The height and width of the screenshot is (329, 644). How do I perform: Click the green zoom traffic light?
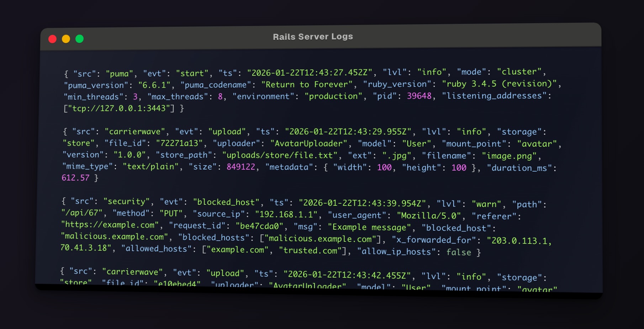(x=80, y=38)
